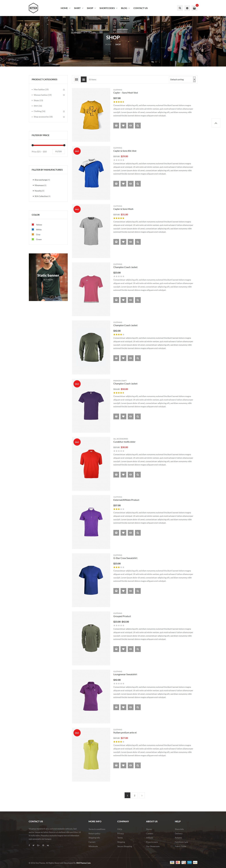Switch to grid view layout
The image size is (226, 868).
tap(76, 80)
